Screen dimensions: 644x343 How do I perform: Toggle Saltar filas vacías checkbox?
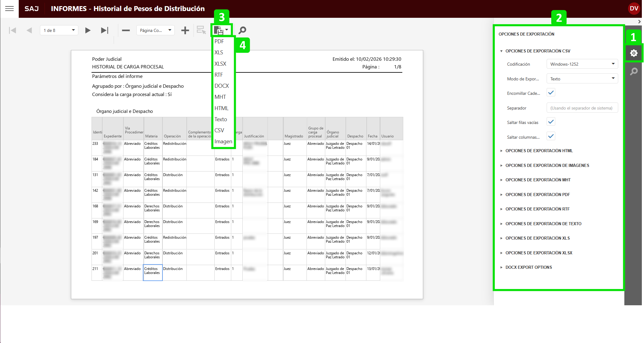point(551,122)
